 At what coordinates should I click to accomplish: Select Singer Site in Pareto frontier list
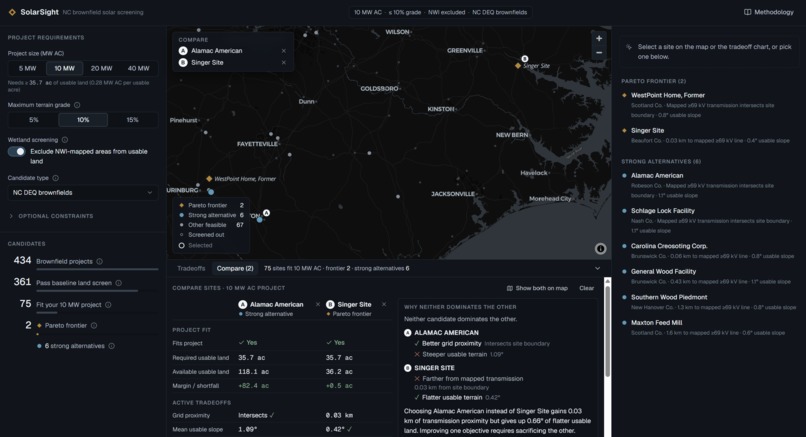709,135
